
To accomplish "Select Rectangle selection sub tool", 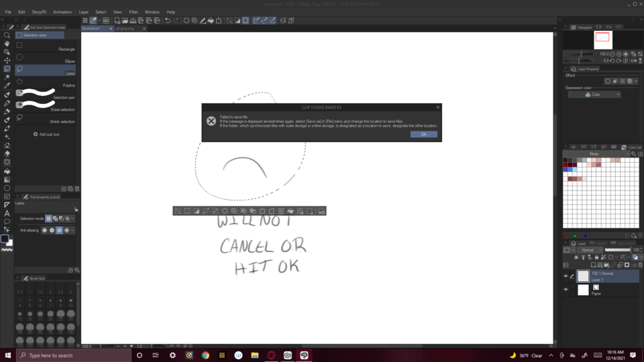I will click(x=46, y=46).
